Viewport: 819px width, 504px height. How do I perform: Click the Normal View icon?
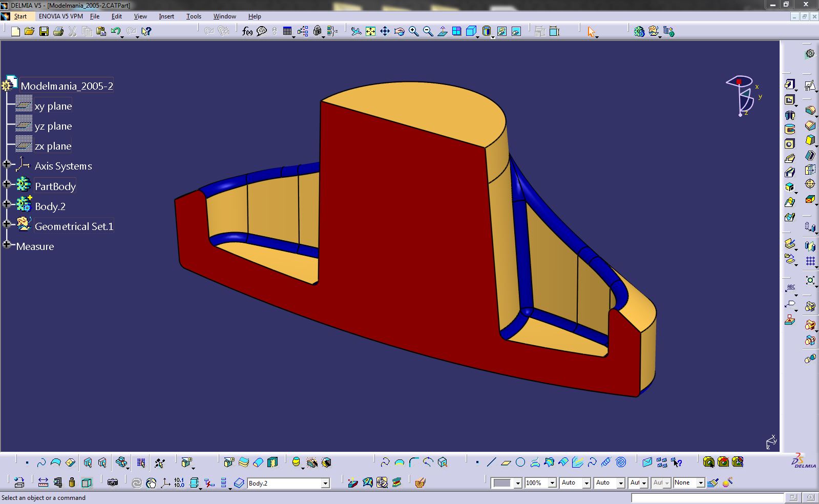click(442, 32)
